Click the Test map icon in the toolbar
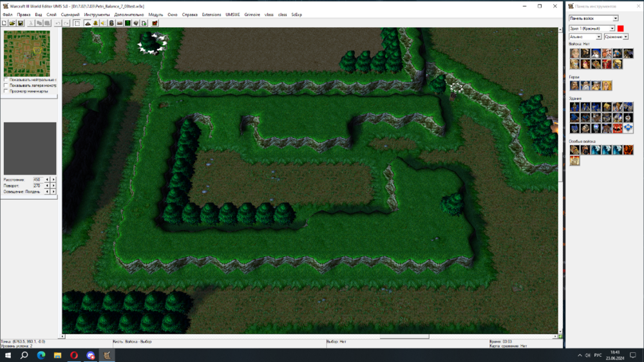 point(155,23)
